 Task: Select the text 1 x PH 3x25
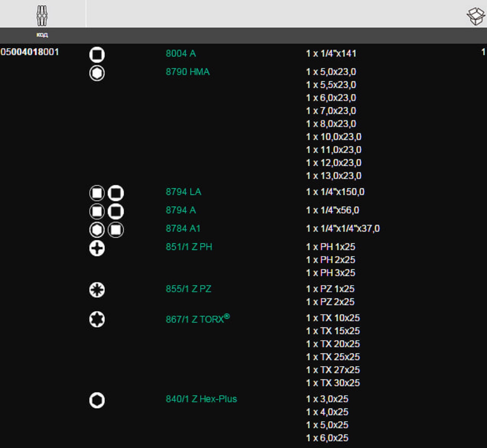pyautogui.click(x=331, y=273)
